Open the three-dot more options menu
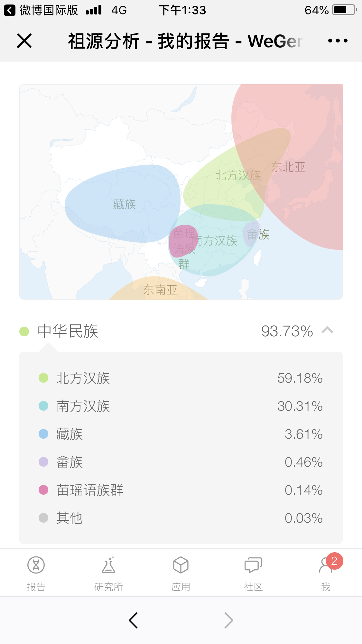362x644 pixels. point(338,41)
